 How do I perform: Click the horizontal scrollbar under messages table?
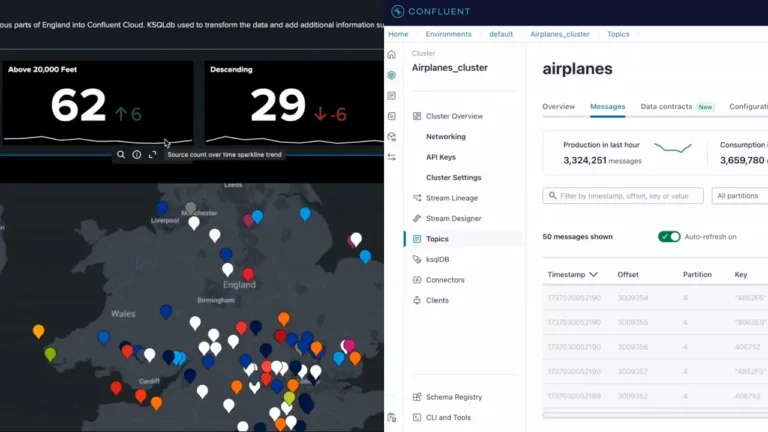[x=655, y=415]
